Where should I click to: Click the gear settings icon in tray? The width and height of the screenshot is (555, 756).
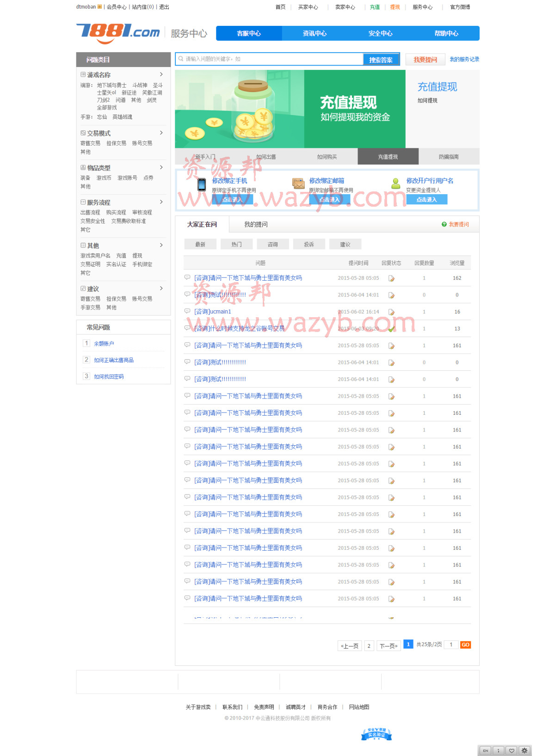tap(524, 750)
